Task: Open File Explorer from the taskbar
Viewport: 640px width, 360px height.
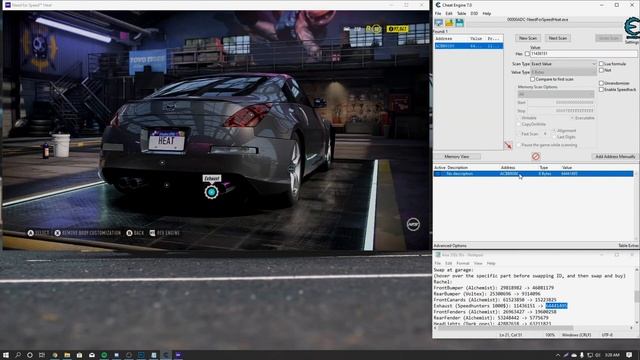Action: [67, 355]
